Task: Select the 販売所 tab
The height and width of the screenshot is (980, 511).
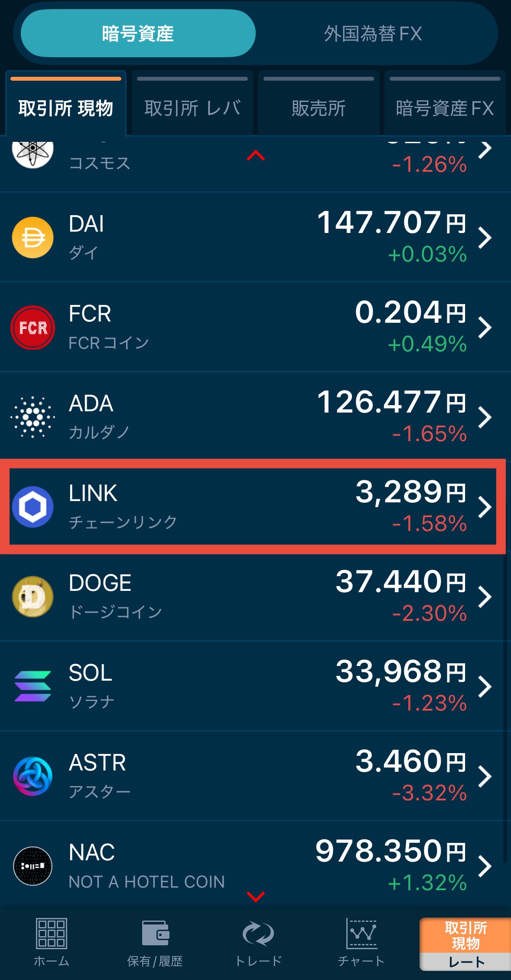Action: 319,108
